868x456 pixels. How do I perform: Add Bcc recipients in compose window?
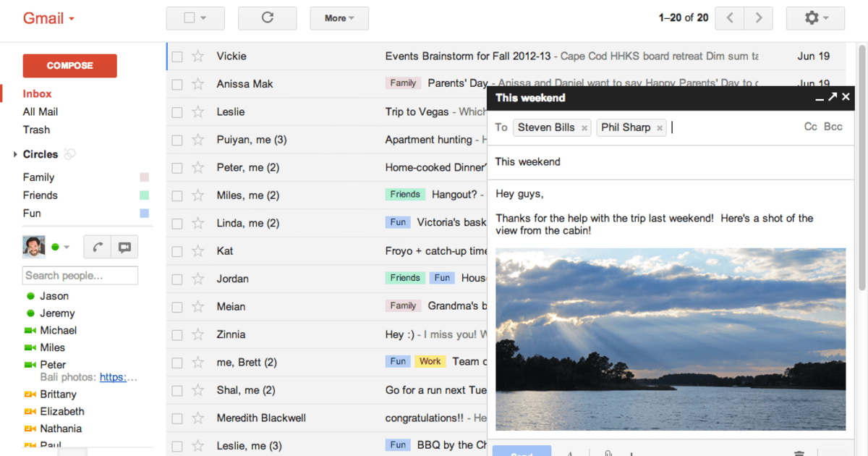(x=833, y=127)
